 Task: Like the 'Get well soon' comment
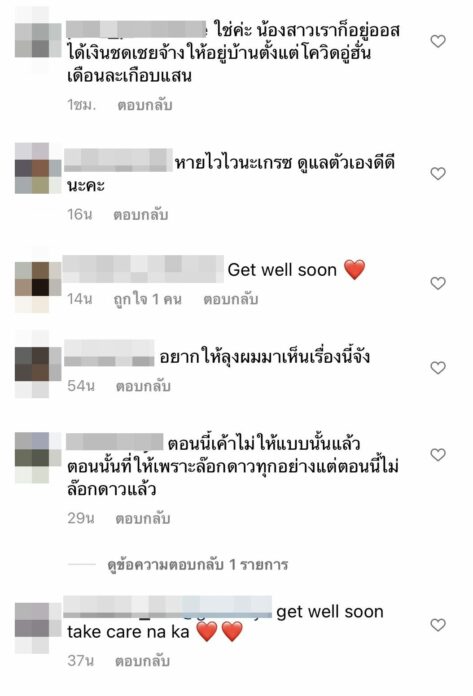438,283
